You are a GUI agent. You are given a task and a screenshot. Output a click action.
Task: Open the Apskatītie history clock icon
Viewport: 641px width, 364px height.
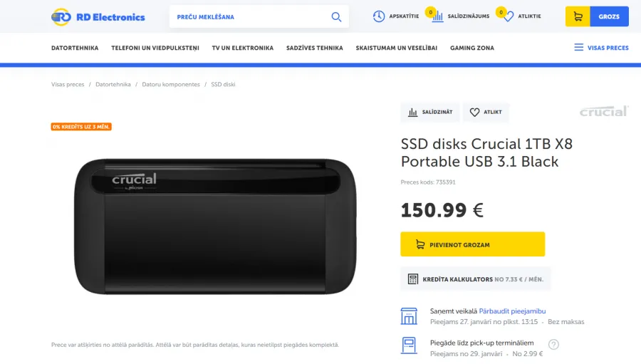(379, 16)
